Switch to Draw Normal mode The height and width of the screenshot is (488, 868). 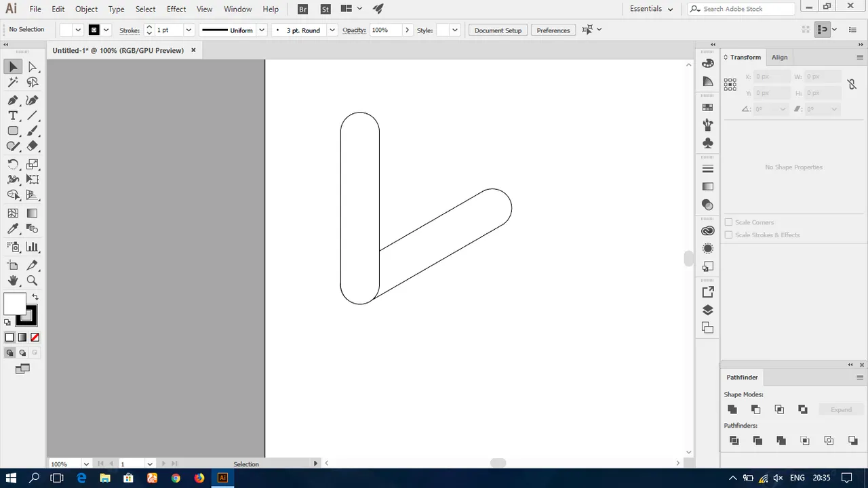coord(9,352)
